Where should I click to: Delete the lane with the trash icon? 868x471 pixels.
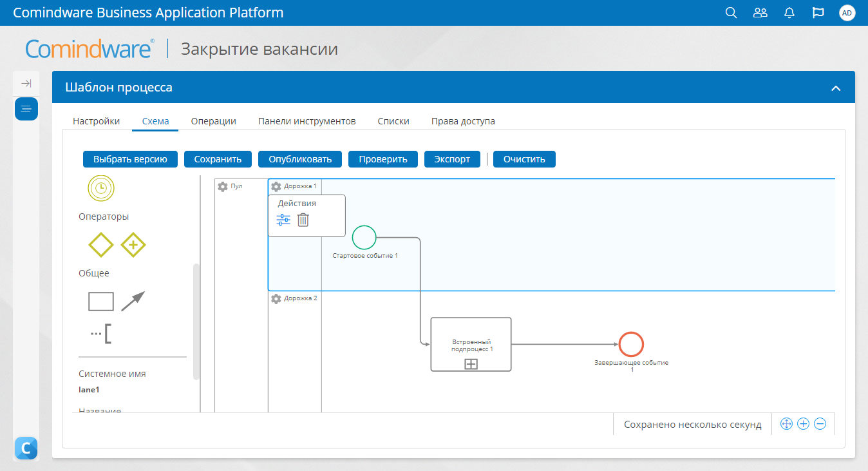click(x=303, y=220)
